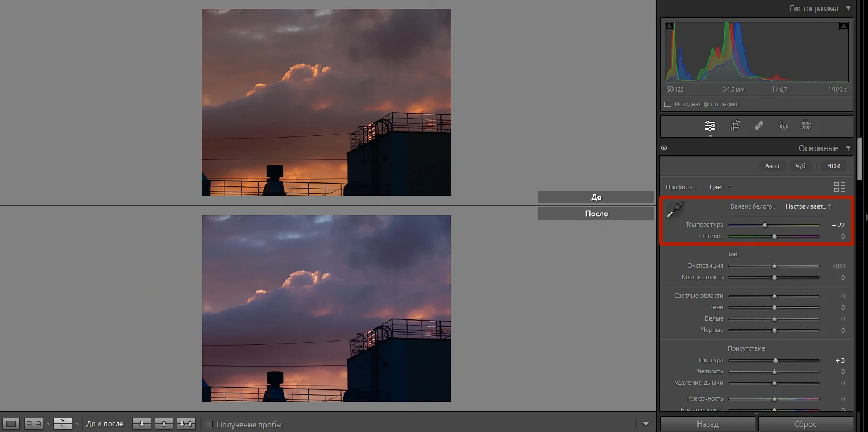The height and width of the screenshot is (432, 868).
Task: Select the Healing bandage tool icon
Action: click(759, 126)
